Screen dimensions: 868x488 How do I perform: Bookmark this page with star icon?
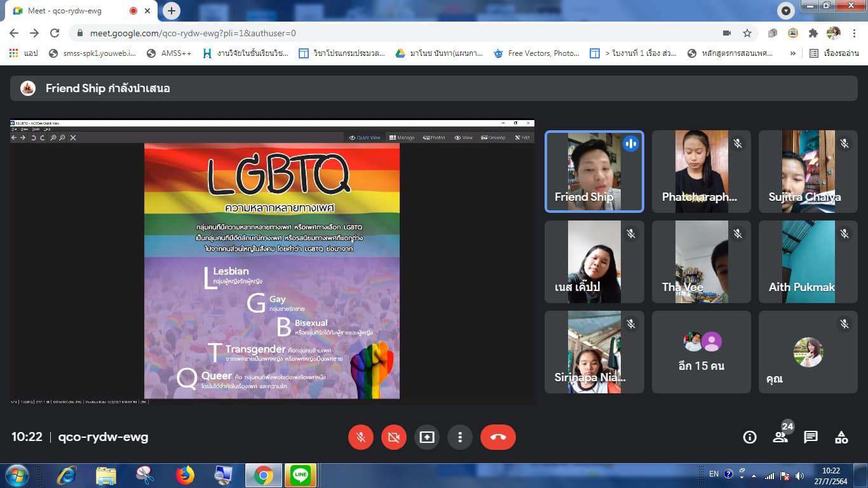click(747, 33)
